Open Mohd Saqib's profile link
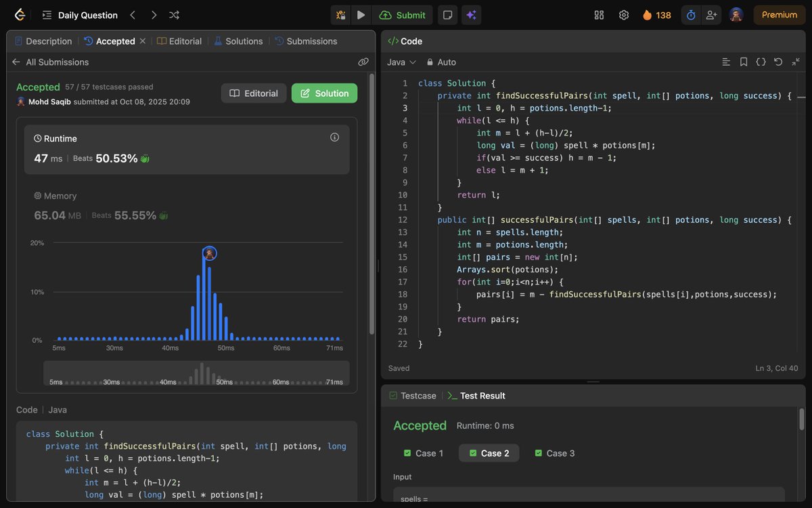The height and width of the screenshot is (508, 812). 49,102
